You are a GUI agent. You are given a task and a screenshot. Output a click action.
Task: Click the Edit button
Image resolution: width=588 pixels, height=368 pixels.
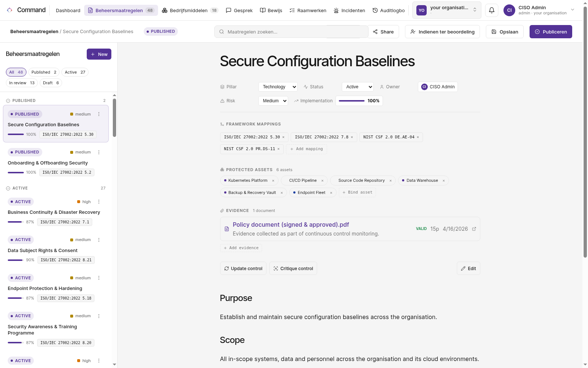click(x=469, y=268)
